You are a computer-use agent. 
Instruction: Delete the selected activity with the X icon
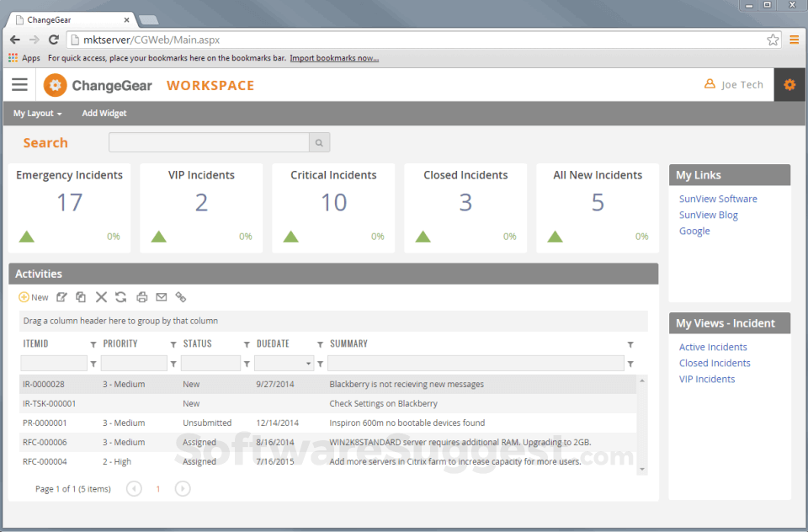[101, 297]
